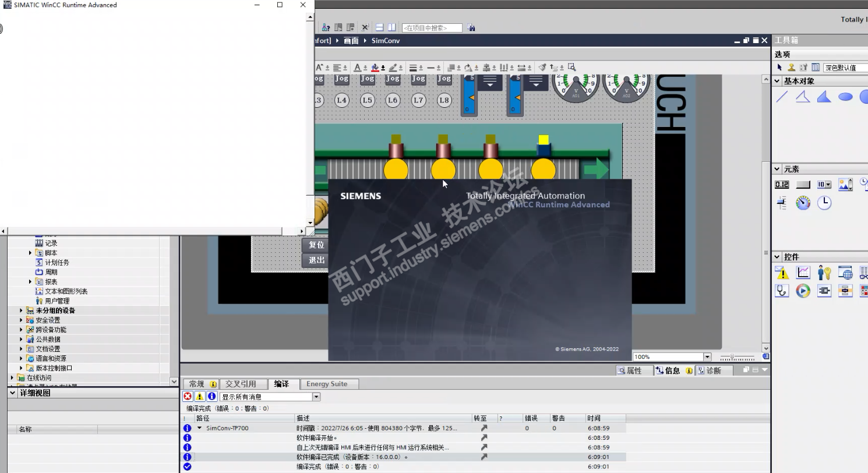This screenshot has height=473, width=868.
Task: Click the 退出 button on the HMI screen
Action: point(316,260)
